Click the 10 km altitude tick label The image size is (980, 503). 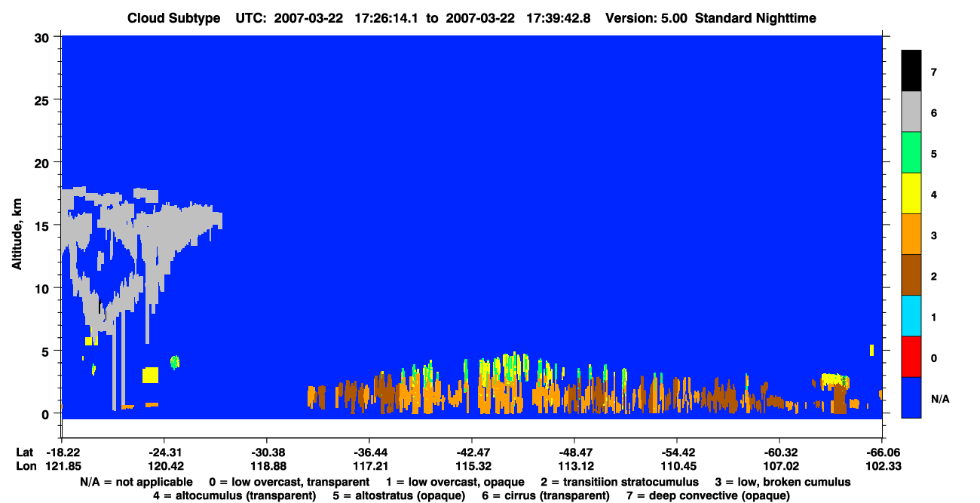point(44,288)
